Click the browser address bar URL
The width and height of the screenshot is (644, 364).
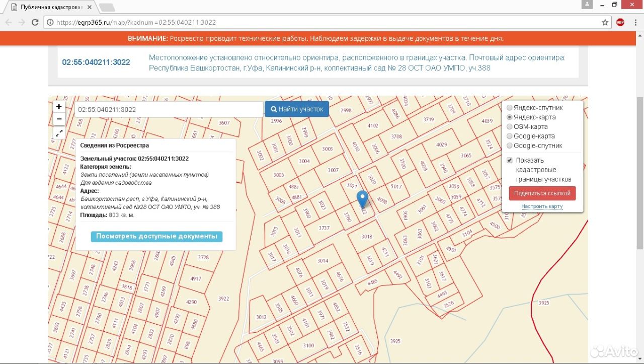136,23
